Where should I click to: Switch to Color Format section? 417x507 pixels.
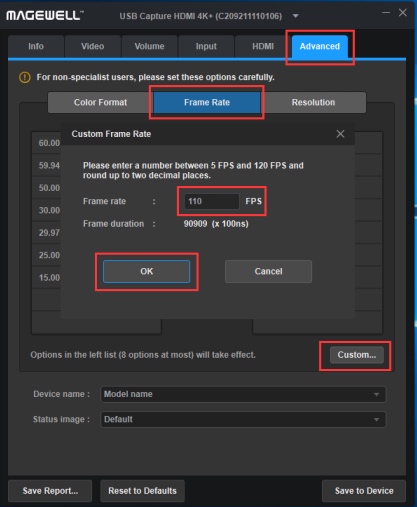coord(100,102)
